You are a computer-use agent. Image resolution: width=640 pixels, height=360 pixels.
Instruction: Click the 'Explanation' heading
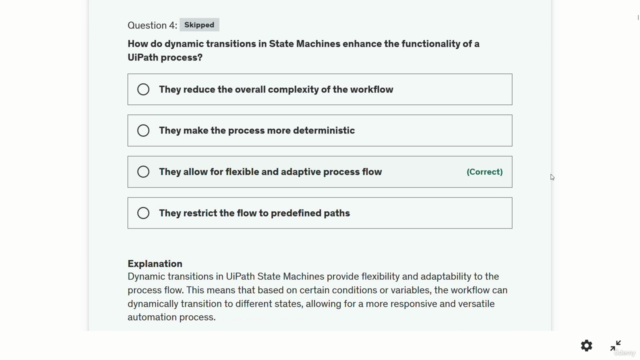(155, 264)
